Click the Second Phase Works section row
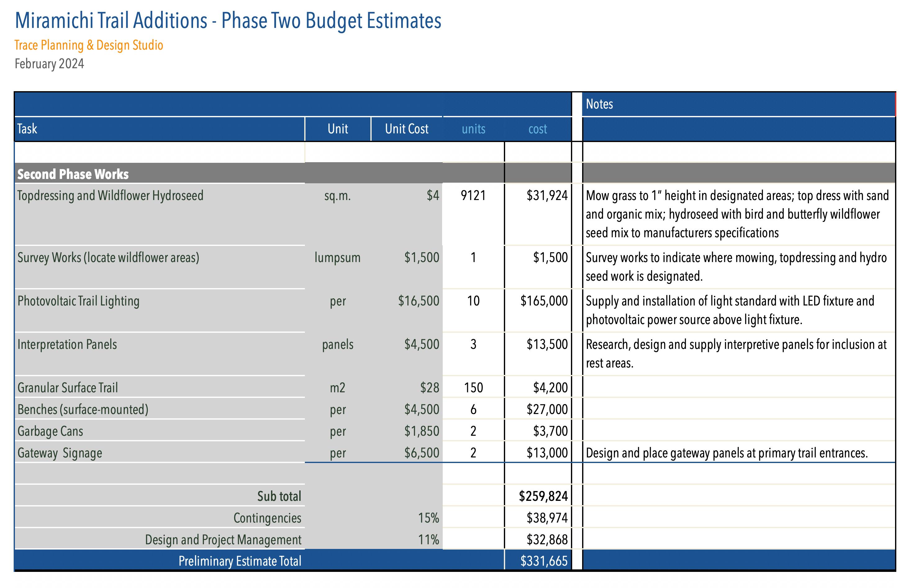914x588 pixels. tap(73, 174)
